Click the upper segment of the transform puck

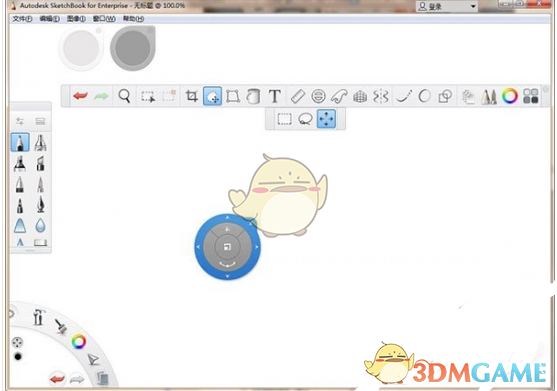(227, 229)
